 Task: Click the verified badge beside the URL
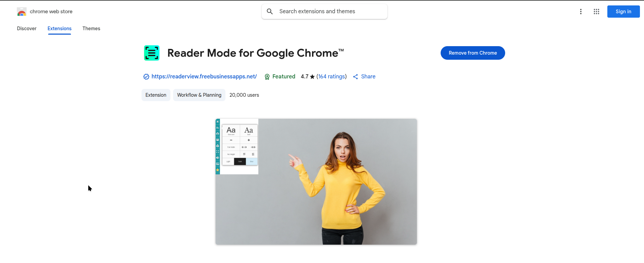point(146,77)
